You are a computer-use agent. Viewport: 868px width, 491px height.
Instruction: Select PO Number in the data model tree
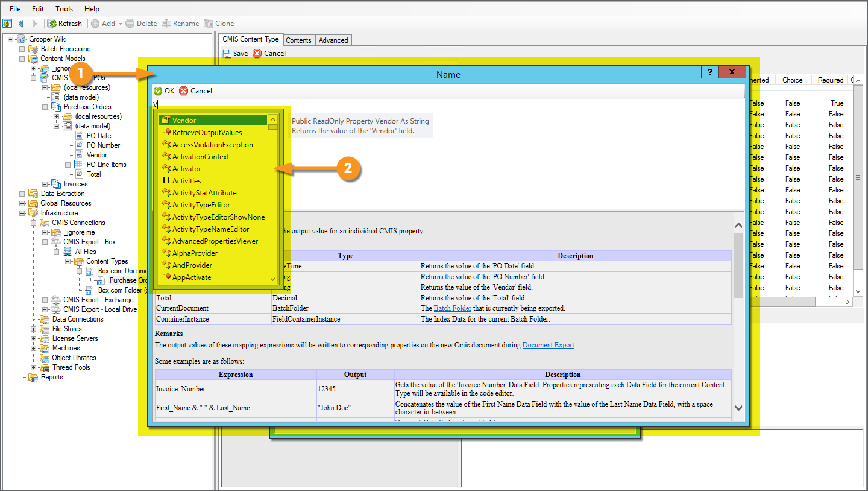[x=103, y=145]
